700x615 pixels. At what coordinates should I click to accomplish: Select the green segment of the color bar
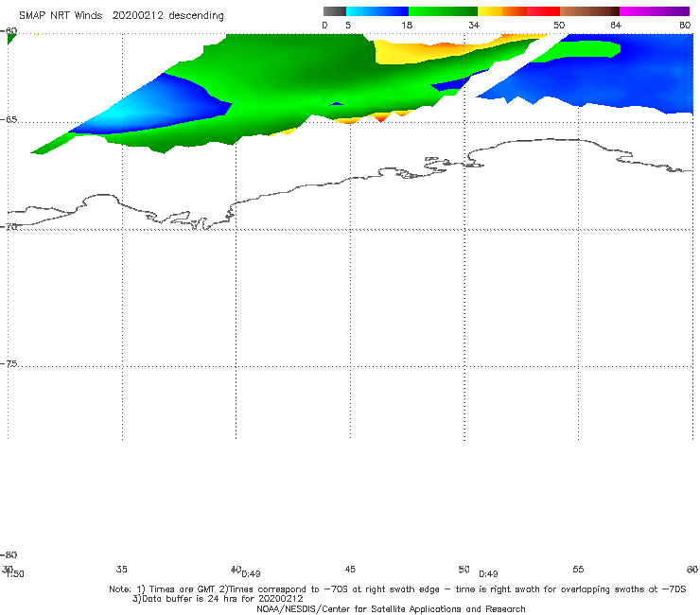point(443,11)
